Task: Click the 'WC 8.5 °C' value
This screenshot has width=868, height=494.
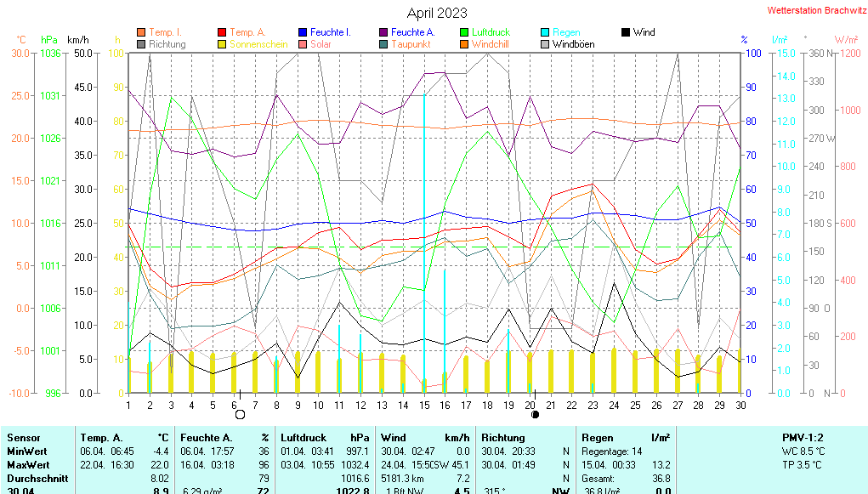Action: click(x=803, y=451)
